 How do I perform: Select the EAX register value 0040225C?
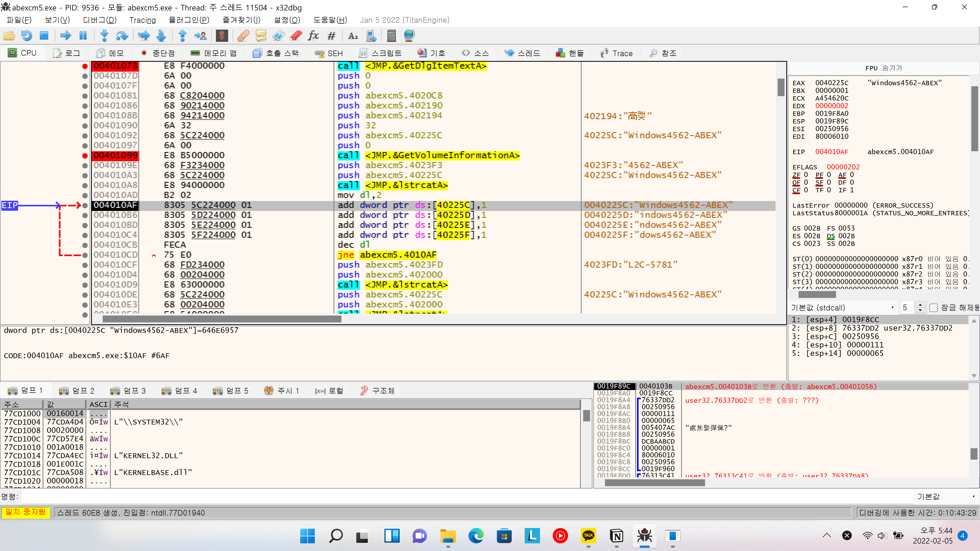(832, 83)
